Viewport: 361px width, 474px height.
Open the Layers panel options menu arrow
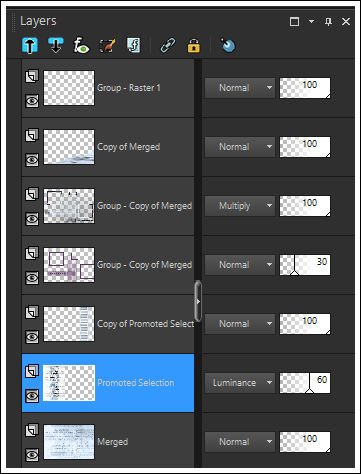(x=311, y=21)
